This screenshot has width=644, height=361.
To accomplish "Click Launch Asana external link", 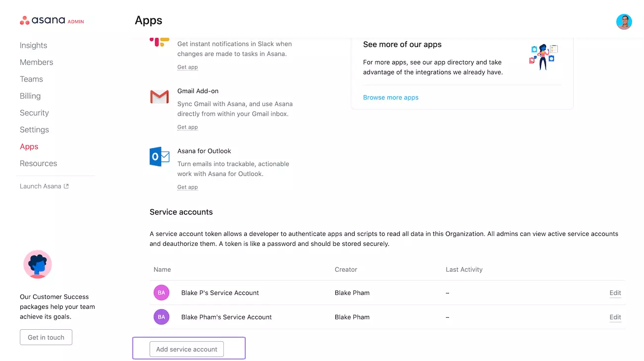I will [x=44, y=186].
